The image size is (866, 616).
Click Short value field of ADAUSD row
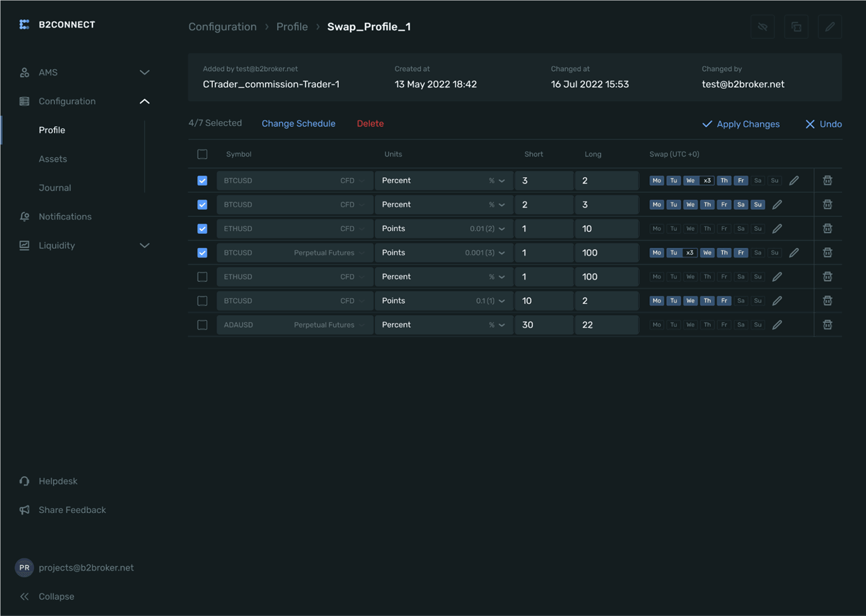pyautogui.click(x=544, y=325)
